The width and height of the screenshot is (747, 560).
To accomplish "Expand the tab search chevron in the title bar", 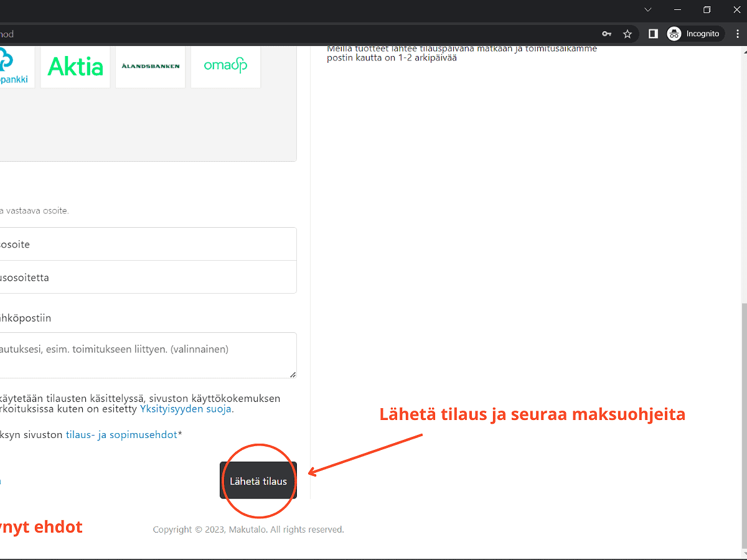I will tap(648, 10).
